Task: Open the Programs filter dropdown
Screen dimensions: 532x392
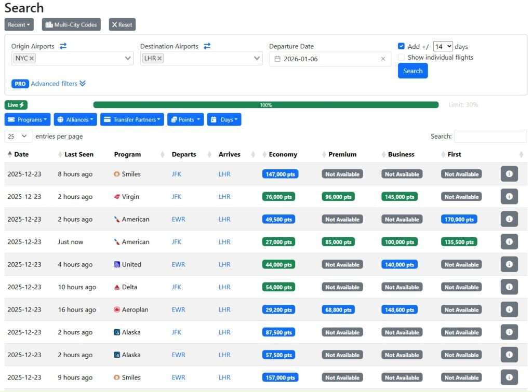Action: 28,119
